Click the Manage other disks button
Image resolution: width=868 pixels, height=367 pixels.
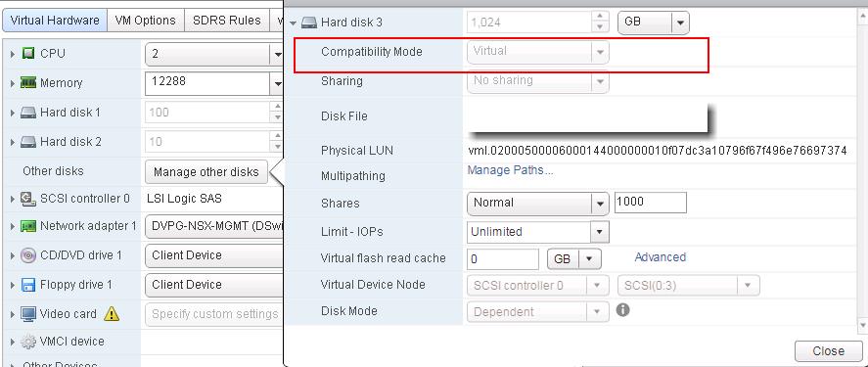point(206,172)
